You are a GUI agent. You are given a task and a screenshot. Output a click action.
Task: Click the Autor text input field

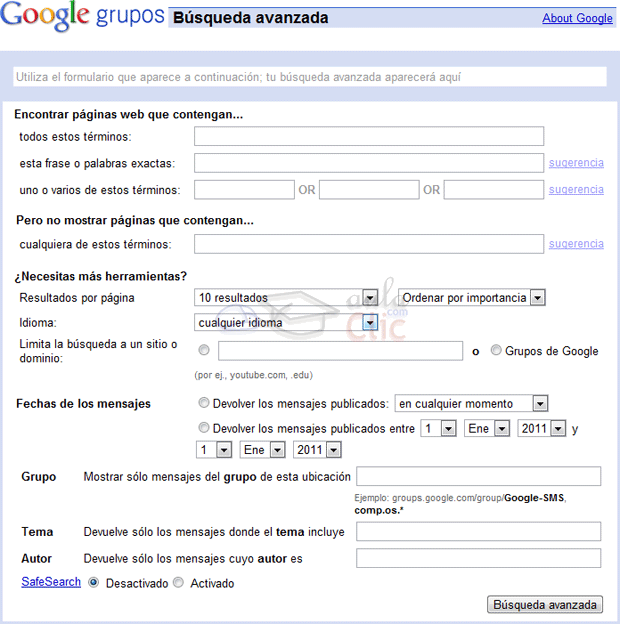click(478, 558)
